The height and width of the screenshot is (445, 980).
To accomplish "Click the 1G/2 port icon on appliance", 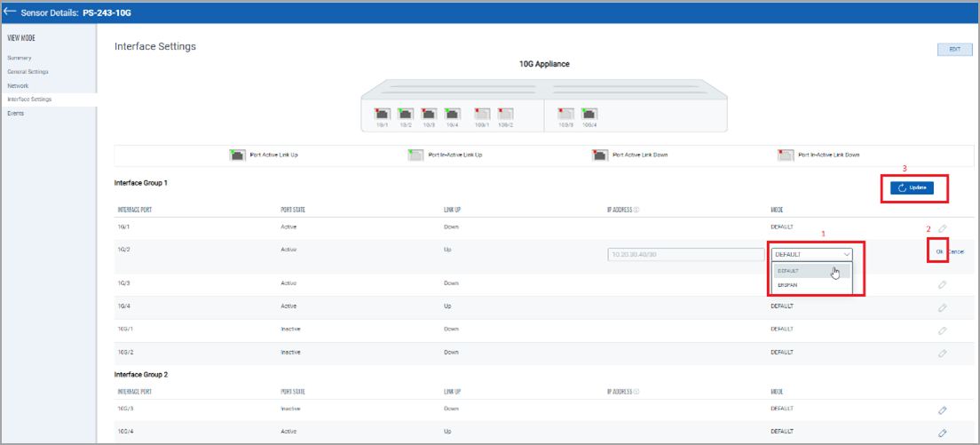I will [x=406, y=114].
